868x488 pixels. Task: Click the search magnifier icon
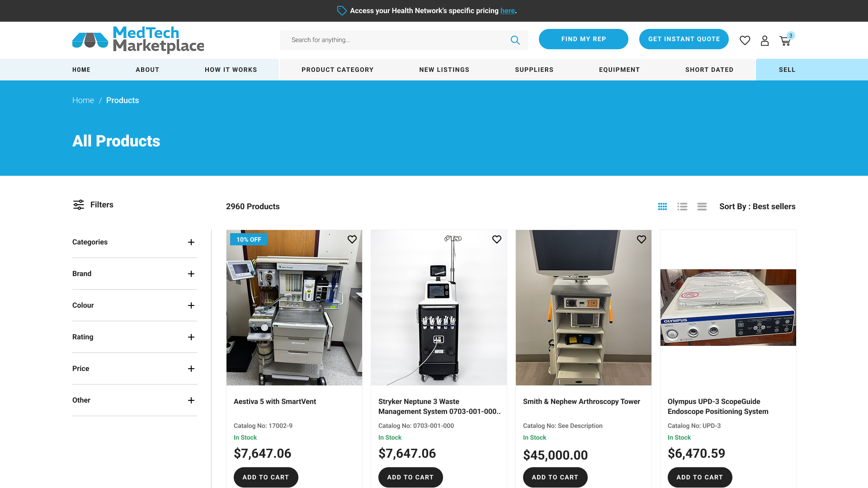coord(515,40)
